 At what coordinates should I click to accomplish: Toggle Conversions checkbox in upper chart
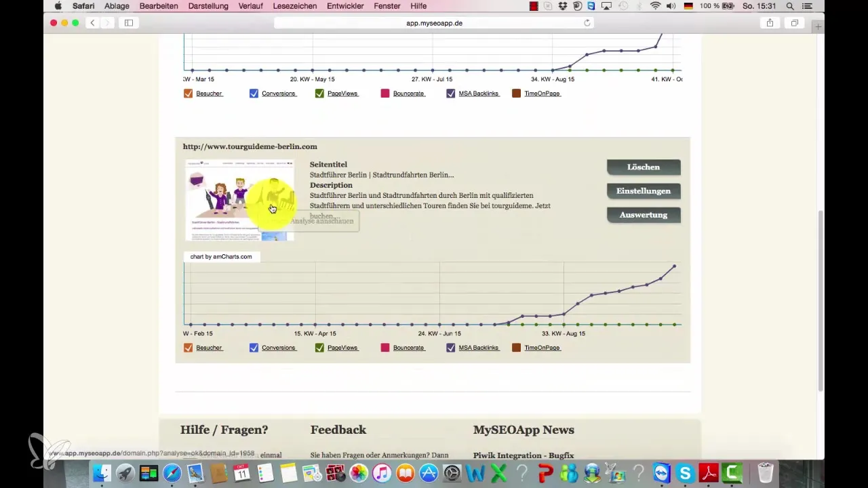point(254,94)
